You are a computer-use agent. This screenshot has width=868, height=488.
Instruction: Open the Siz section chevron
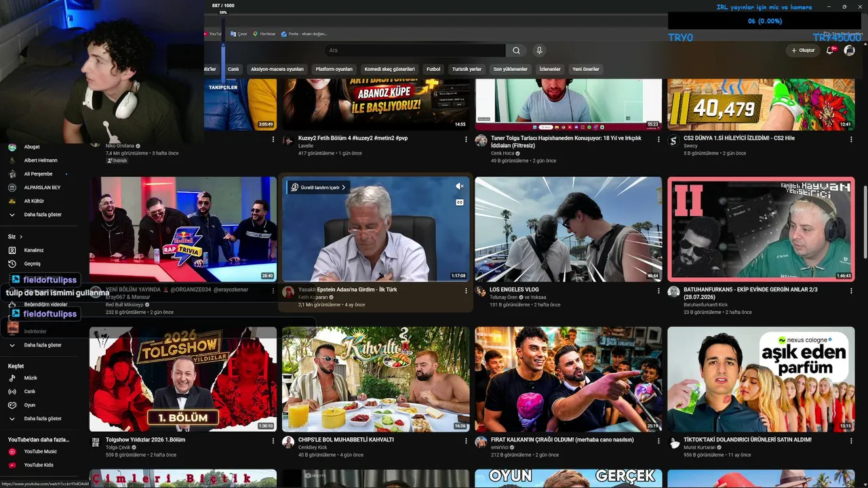click(x=21, y=237)
